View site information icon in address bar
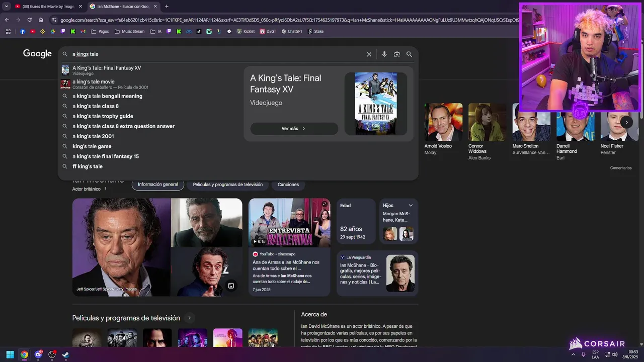The image size is (644, 362). (x=54, y=20)
